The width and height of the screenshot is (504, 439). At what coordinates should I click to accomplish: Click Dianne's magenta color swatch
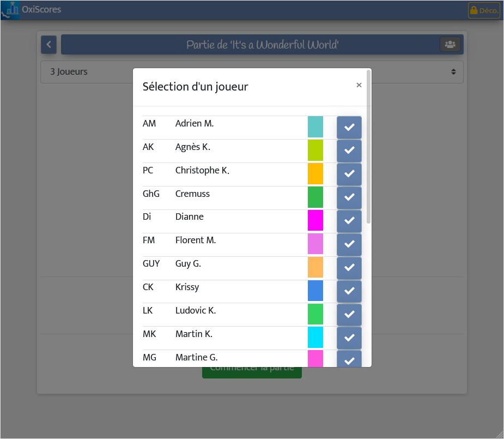pyautogui.click(x=315, y=221)
